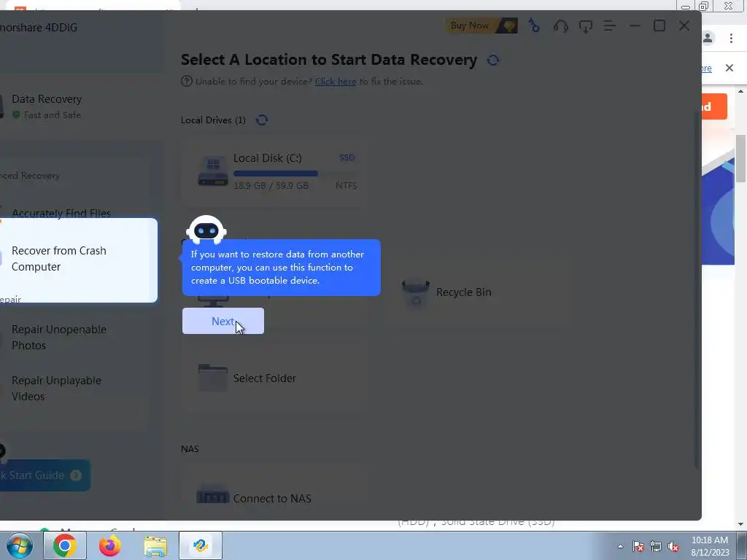Select Recover from Crash Computer
The width and height of the screenshot is (747, 560).
pyautogui.click(x=79, y=260)
